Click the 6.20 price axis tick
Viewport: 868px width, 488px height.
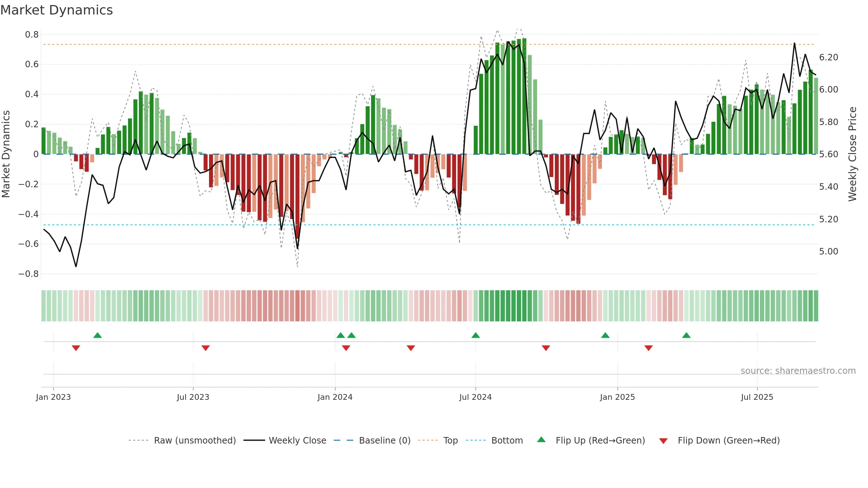(829, 57)
